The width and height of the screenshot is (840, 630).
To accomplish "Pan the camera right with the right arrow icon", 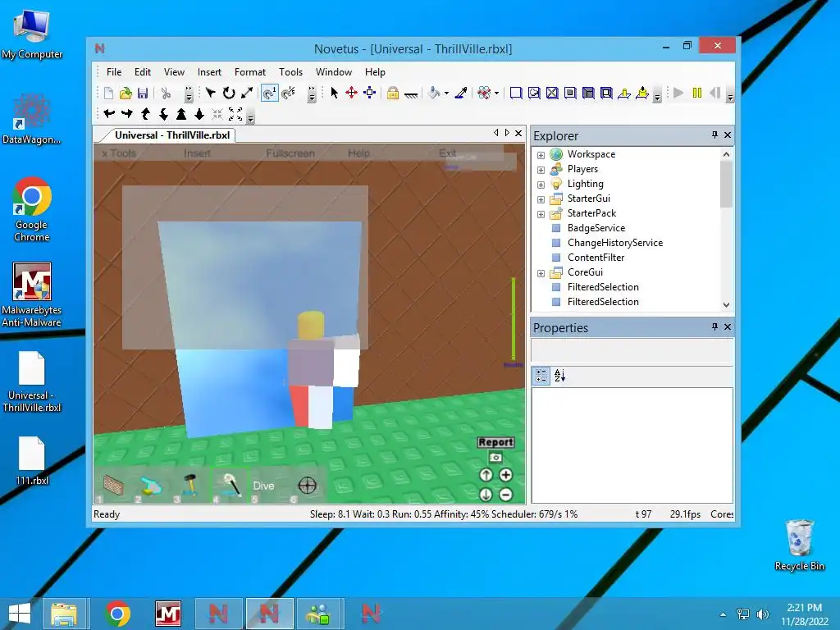I will click(127, 113).
